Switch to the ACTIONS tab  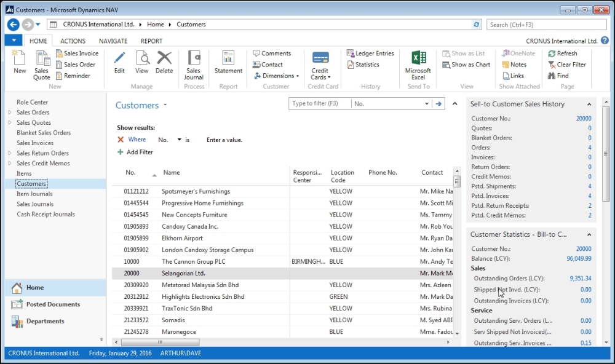[x=73, y=41]
